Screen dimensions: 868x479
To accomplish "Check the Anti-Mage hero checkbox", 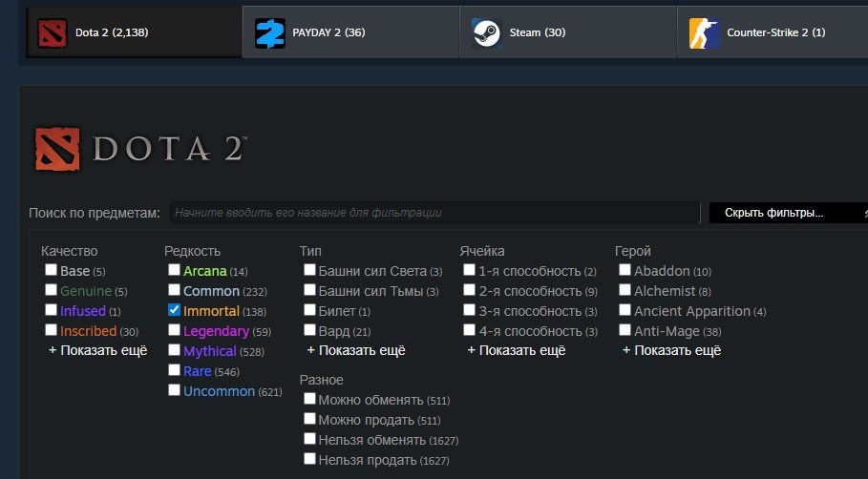I will click(625, 329).
